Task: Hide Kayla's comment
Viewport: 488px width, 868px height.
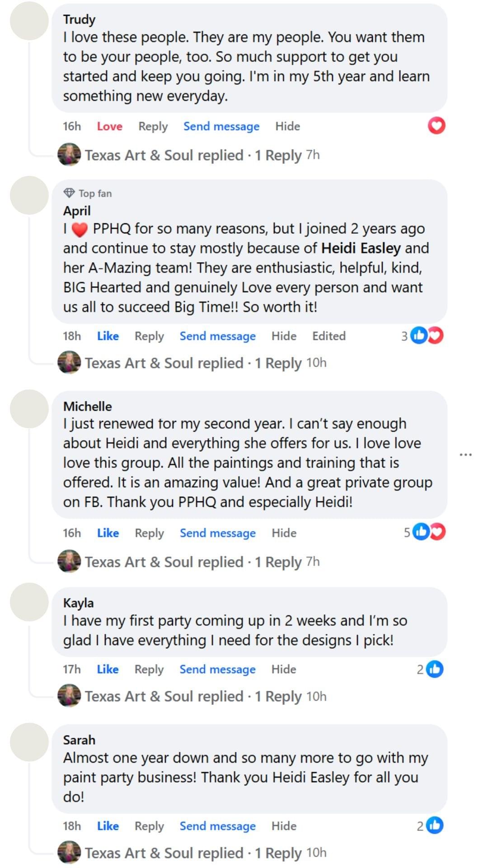Action: tap(284, 669)
